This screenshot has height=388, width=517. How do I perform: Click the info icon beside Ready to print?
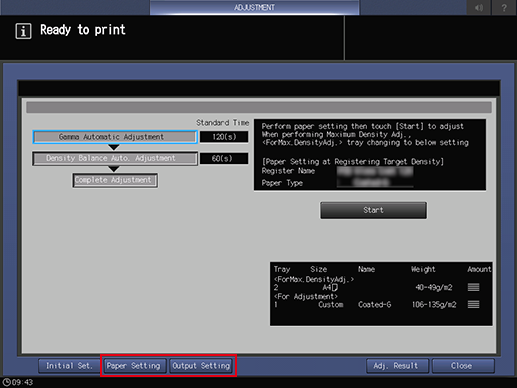pos(23,31)
